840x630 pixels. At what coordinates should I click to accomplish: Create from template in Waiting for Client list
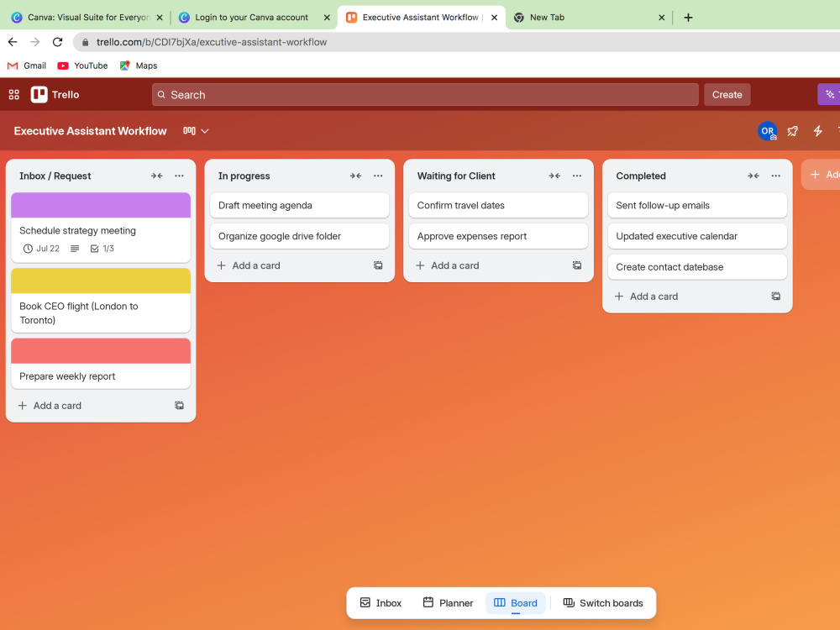click(x=577, y=265)
